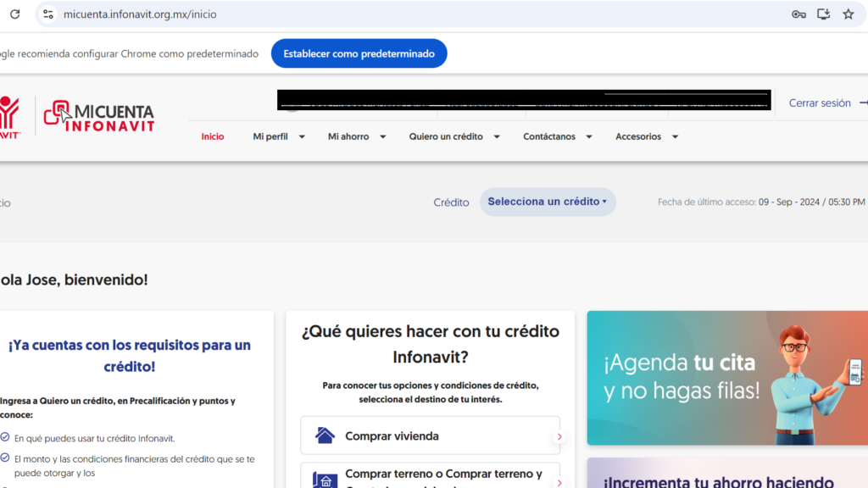The image size is (868, 488).
Task: Click the 'Fecha de último acceso' date text
Action: coord(761,202)
